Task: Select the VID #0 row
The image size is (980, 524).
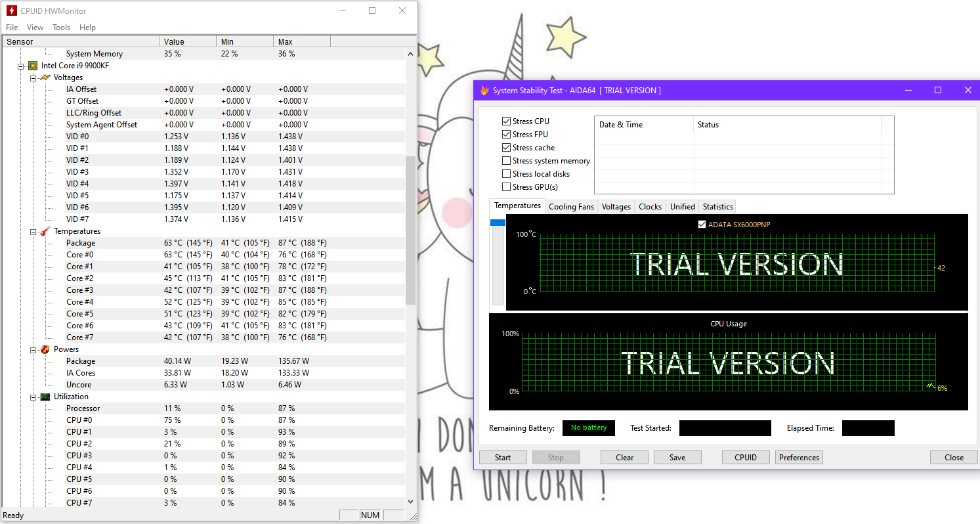Action: point(203,137)
